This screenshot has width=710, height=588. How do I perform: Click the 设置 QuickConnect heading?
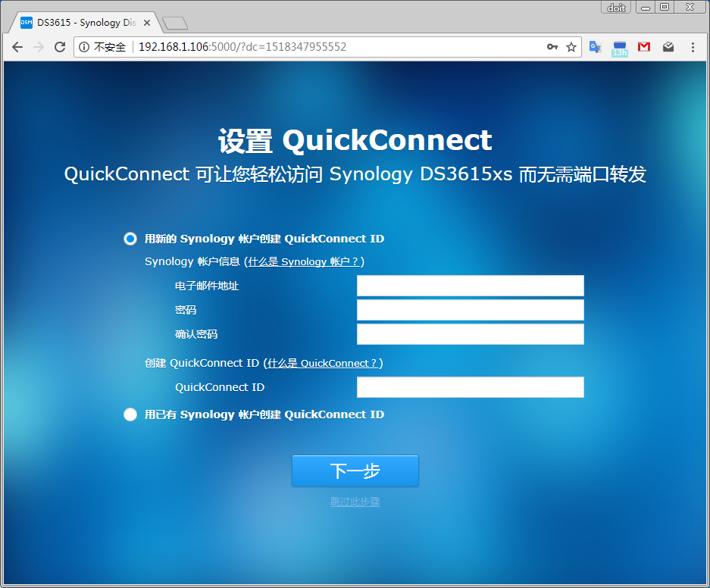355,140
